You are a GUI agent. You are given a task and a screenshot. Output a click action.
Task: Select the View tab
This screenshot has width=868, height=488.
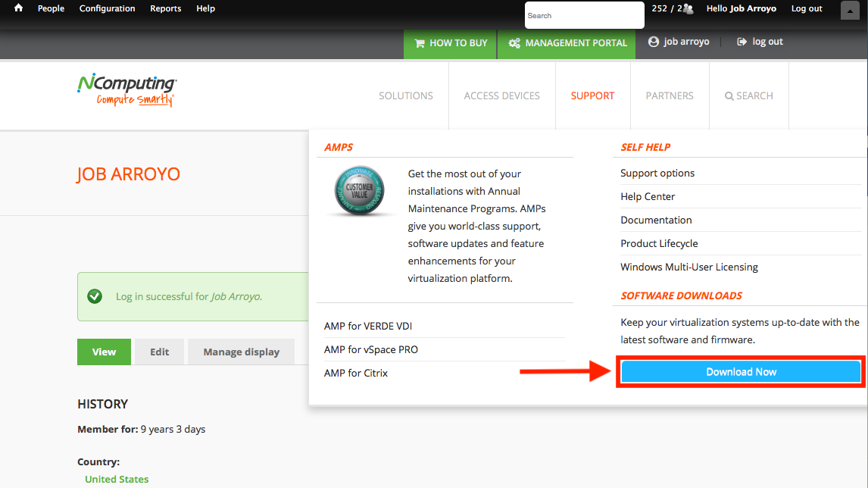104,352
